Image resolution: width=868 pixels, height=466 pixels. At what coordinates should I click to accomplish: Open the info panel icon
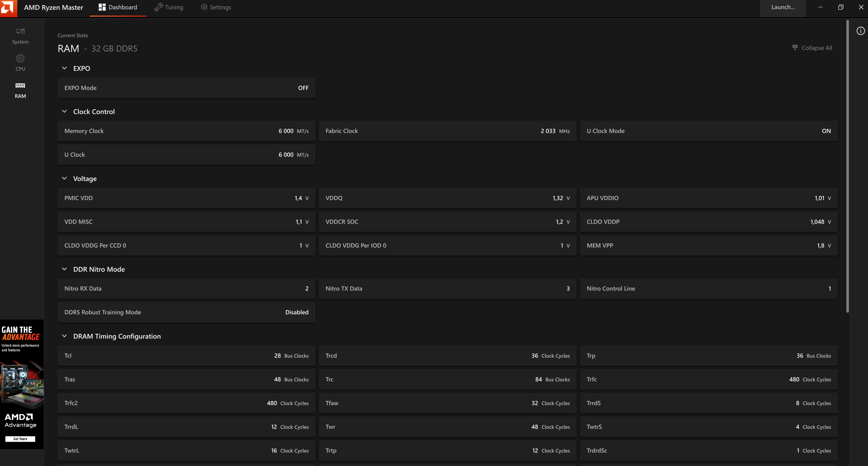pyautogui.click(x=861, y=31)
